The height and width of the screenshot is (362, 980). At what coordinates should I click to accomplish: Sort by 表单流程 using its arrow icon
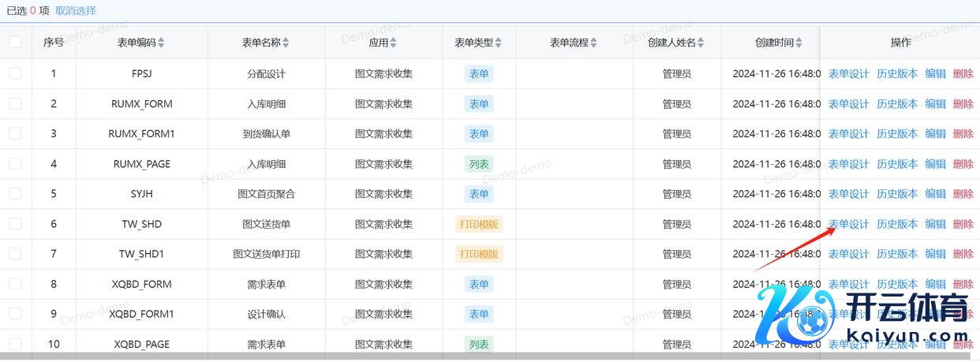[593, 43]
